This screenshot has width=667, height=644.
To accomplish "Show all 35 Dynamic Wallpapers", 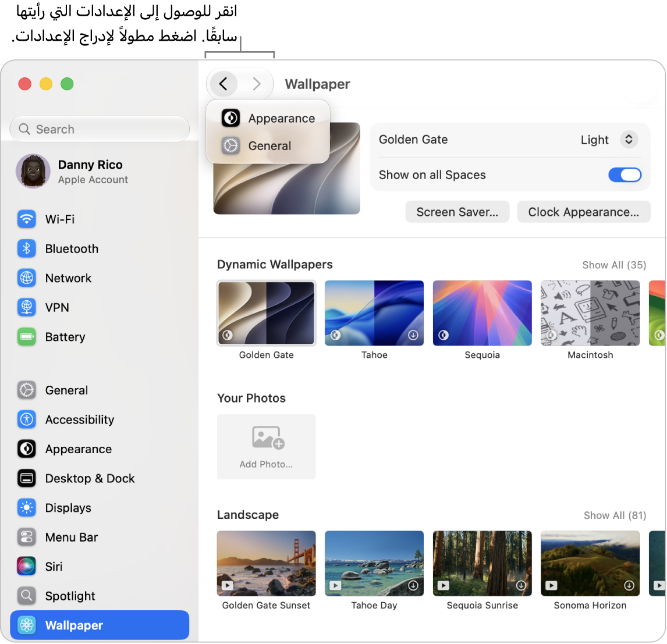I will pos(614,265).
